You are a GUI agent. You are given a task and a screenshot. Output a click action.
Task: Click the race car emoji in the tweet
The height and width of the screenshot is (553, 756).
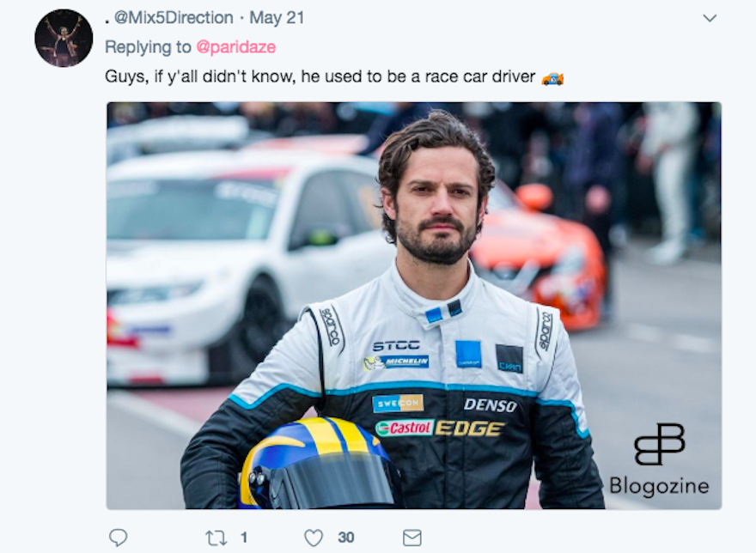point(552,78)
